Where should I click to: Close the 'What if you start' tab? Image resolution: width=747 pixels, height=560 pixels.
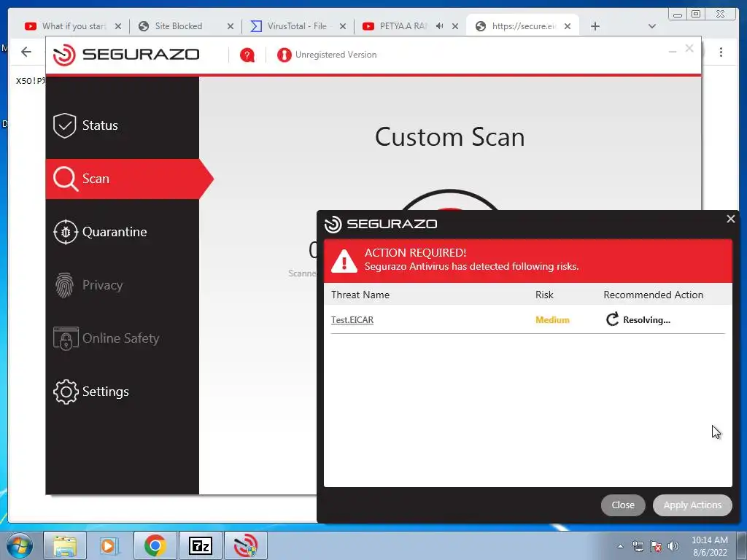point(118,26)
